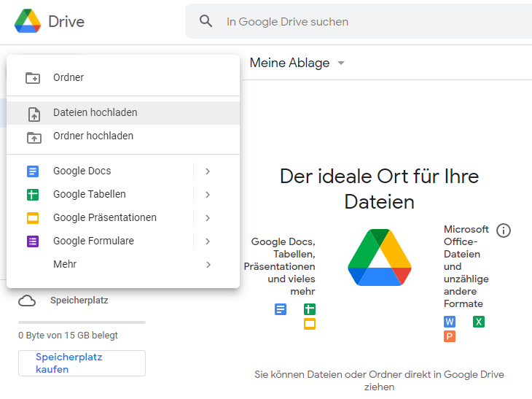Choose Ordner to create a new folder
Image resolution: width=532 pixels, height=399 pixels.
(123, 77)
